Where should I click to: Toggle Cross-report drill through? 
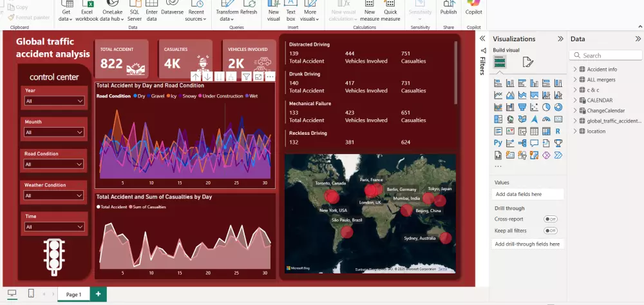[x=551, y=219]
